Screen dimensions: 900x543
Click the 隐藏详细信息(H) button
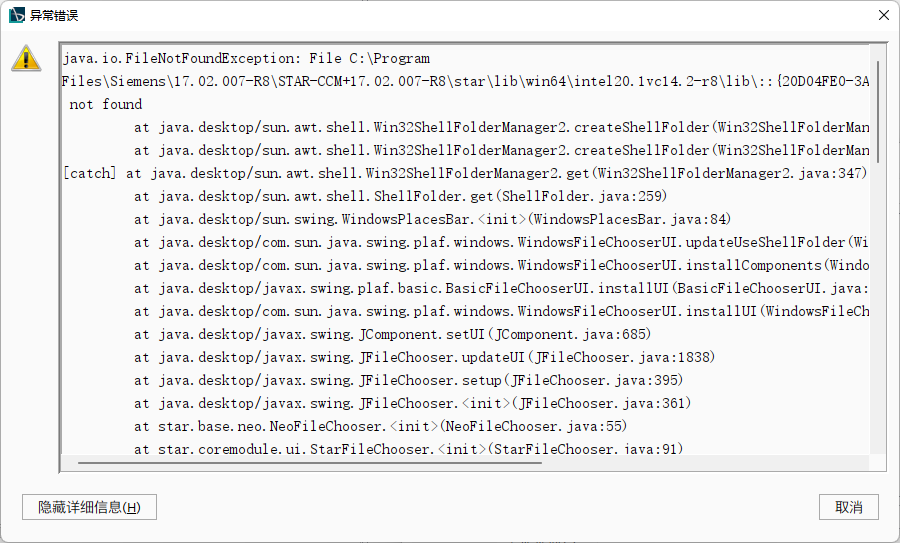pos(89,507)
